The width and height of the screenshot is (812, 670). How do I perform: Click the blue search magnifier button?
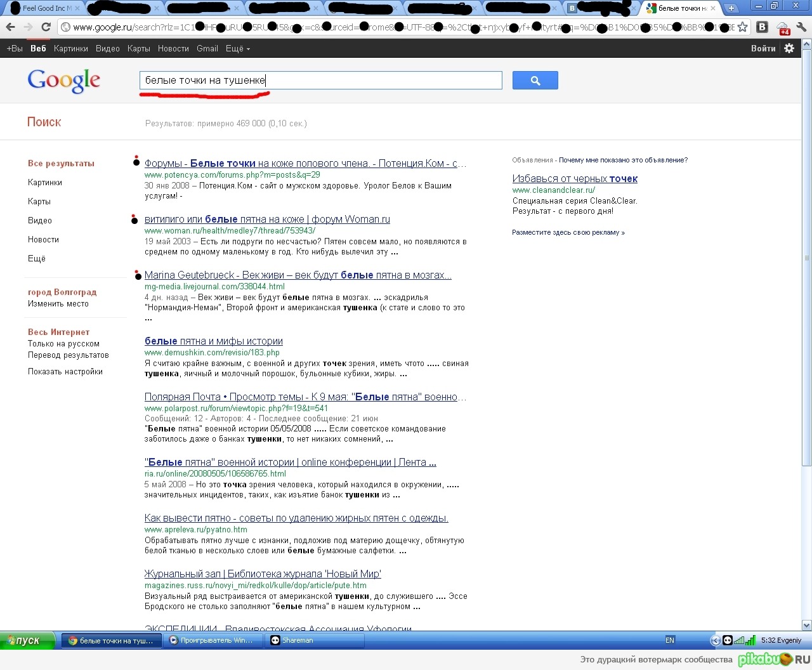tap(535, 81)
